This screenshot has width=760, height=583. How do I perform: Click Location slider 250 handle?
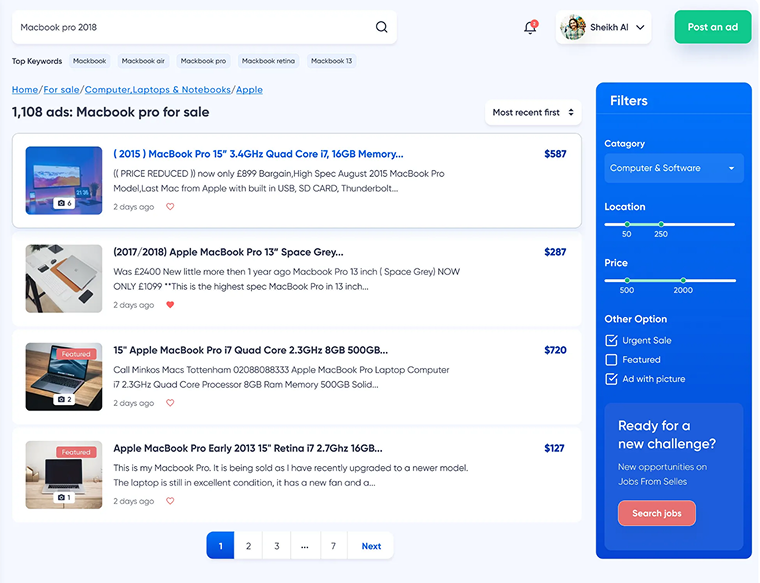661,224
